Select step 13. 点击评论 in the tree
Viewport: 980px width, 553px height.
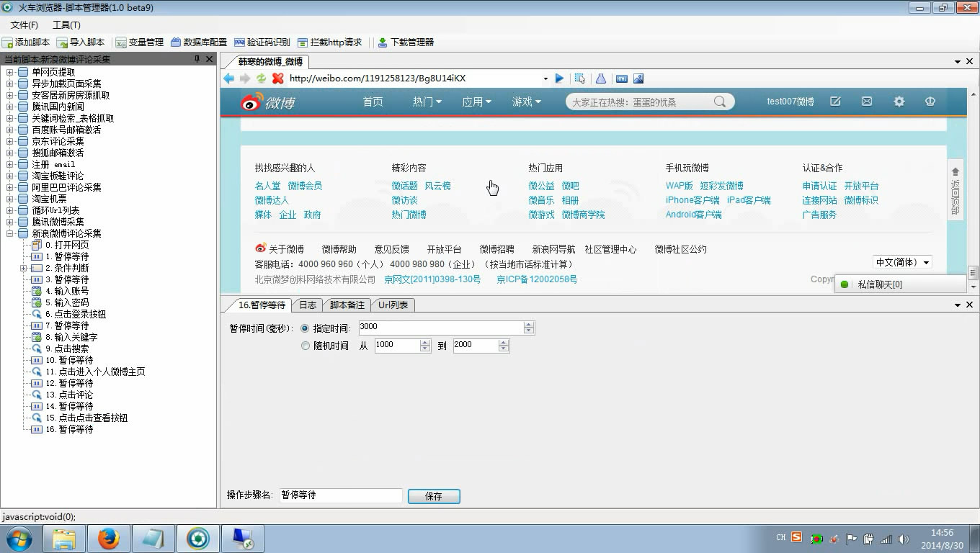tap(69, 395)
